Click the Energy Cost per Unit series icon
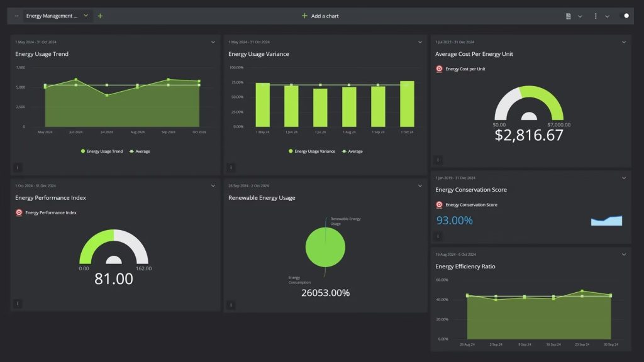The width and height of the screenshot is (644, 362). pyautogui.click(x=439, y=69)
